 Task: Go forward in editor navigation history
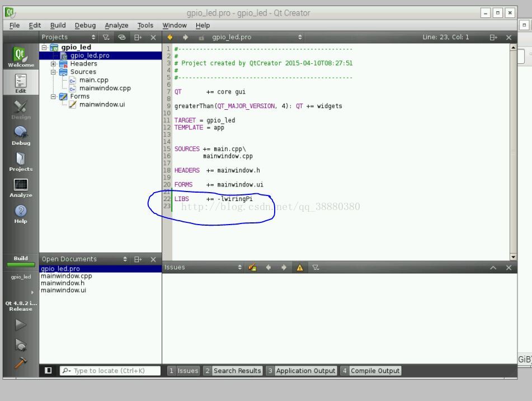click(185, 38)
